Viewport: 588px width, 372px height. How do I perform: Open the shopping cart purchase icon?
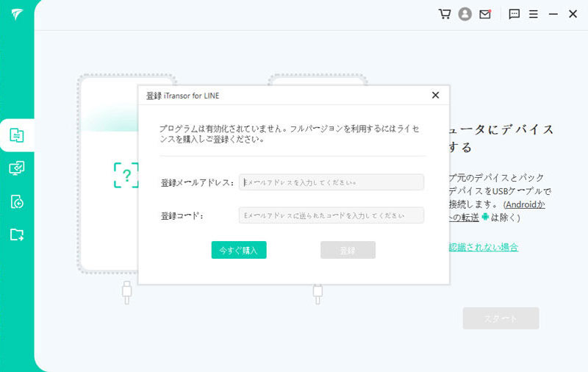click(x=445, y=14)
